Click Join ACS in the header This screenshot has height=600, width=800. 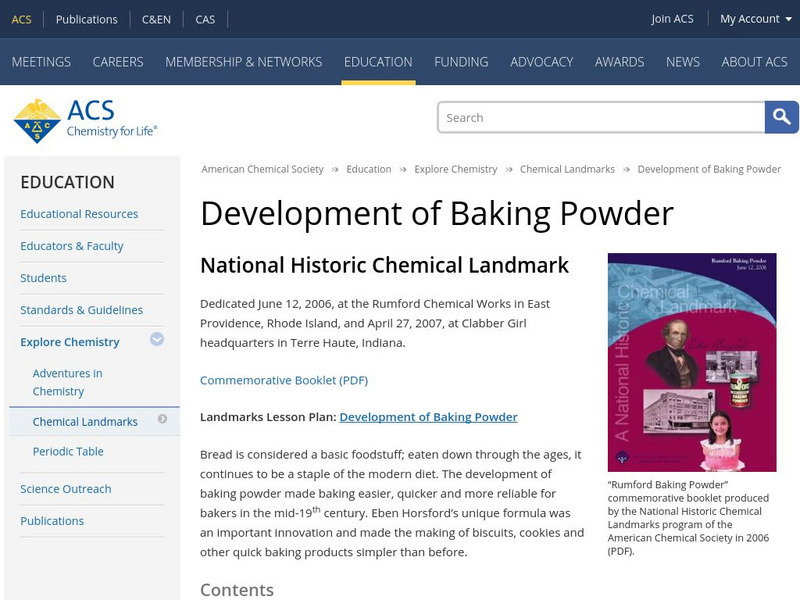click(x=672, y=18)
